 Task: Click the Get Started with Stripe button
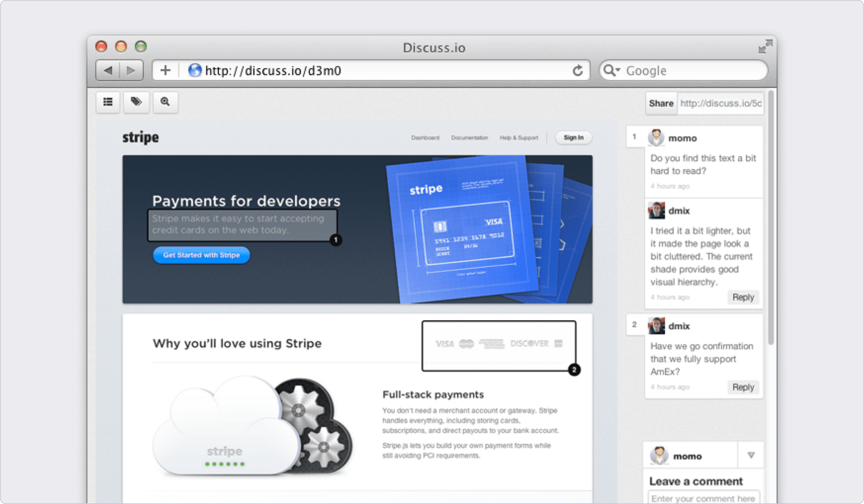point(201,255)
